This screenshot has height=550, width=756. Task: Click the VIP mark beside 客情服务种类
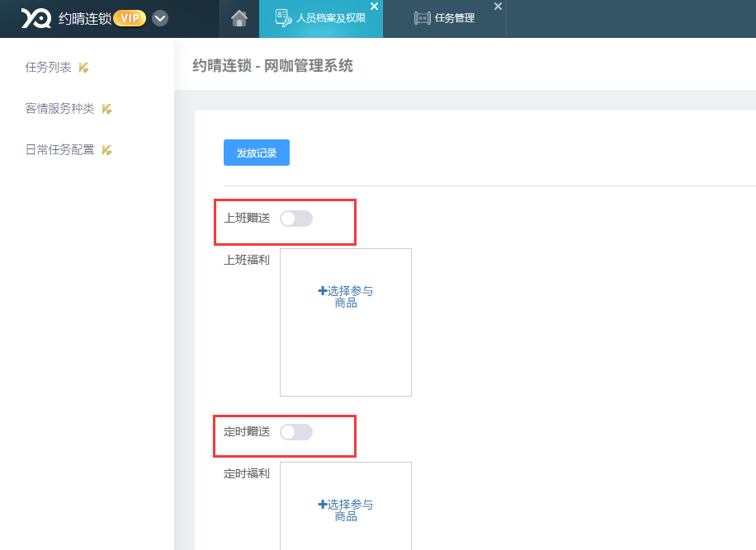click(106, 109)
